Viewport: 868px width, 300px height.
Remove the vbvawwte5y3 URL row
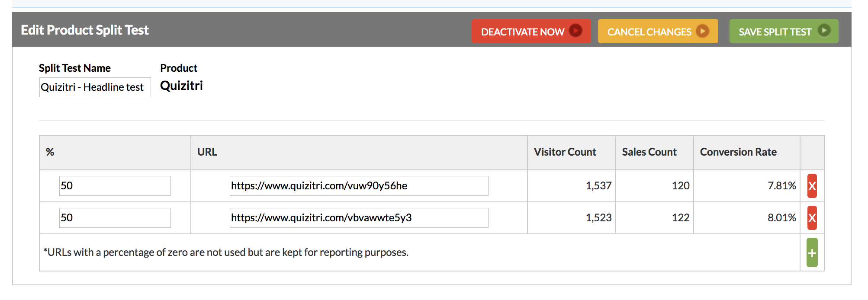click(812, 218)
